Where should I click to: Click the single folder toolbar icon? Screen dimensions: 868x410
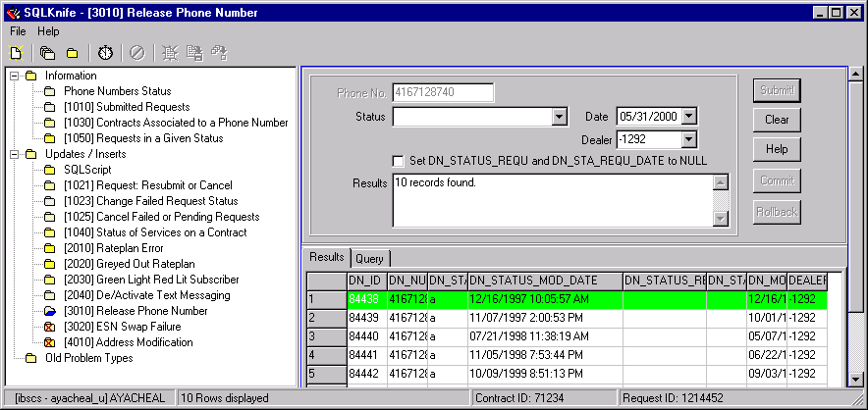(72, 53)
